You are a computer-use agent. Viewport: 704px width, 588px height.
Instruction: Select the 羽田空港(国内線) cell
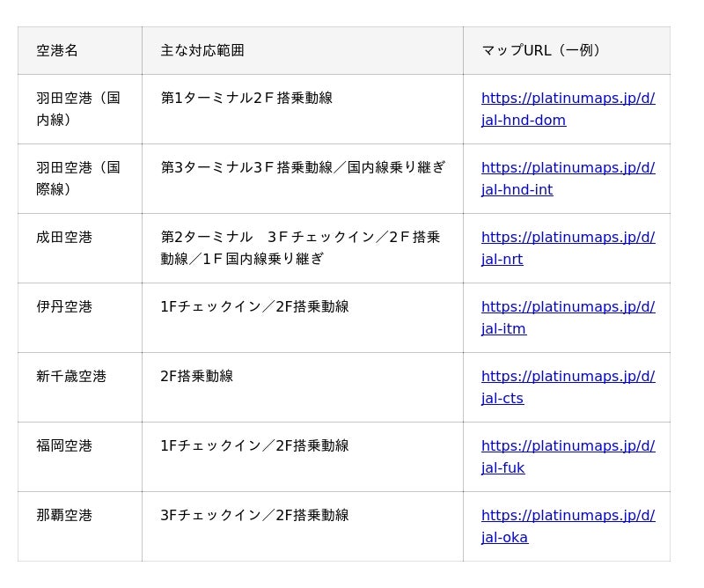tap(78, 109)
